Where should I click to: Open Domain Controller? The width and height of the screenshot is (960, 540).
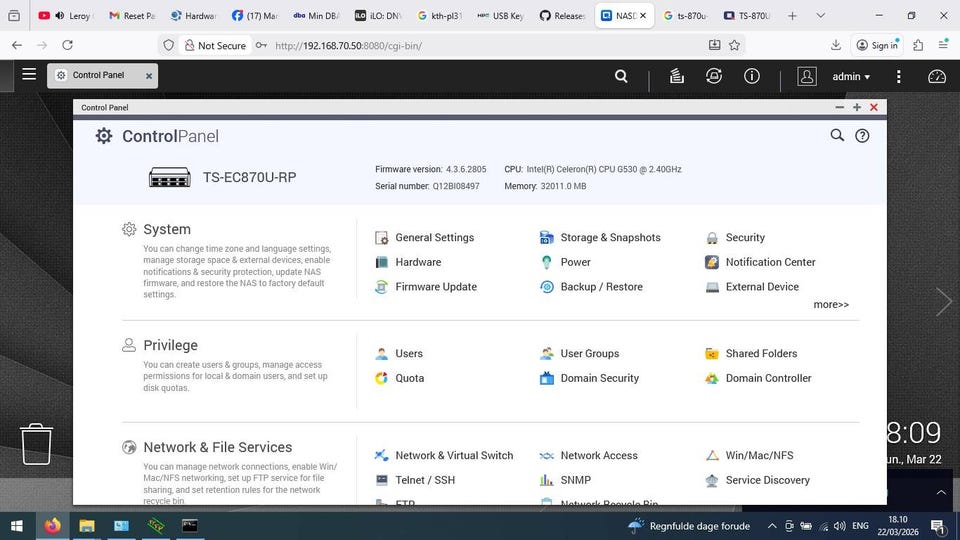[x=758, y=378]
